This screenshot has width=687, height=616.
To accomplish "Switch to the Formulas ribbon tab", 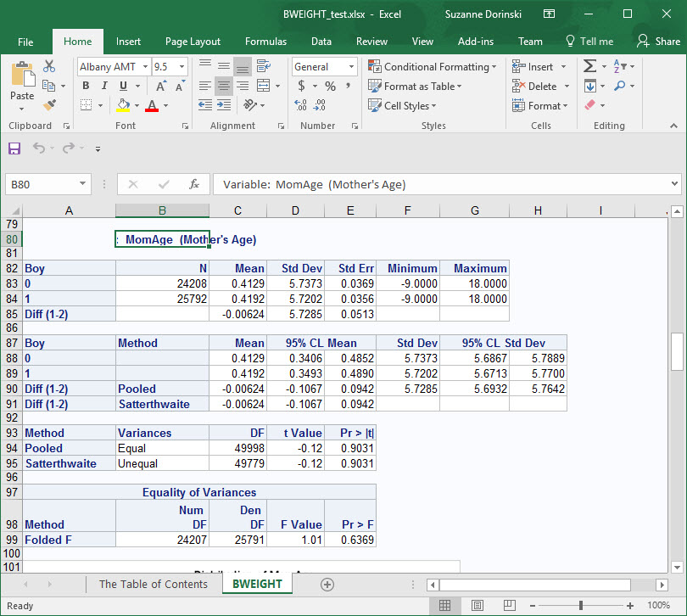I will coord(265,42).
